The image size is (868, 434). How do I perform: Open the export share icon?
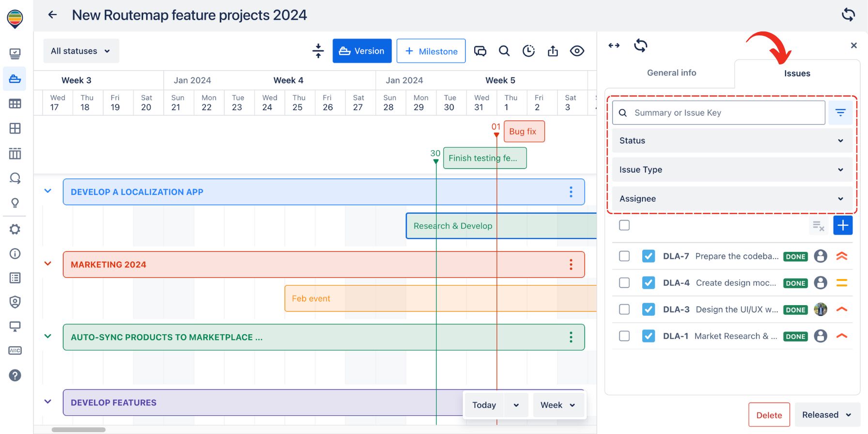(553, 51)
